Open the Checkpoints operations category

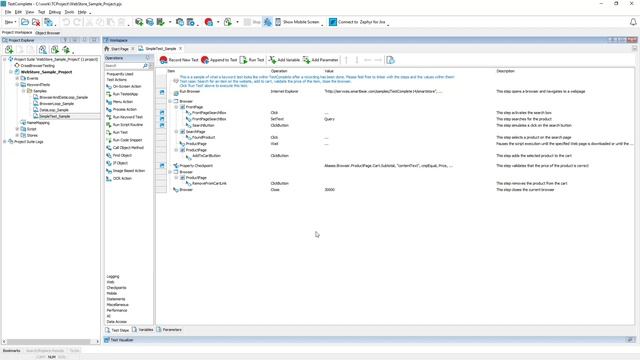point(117,288)
